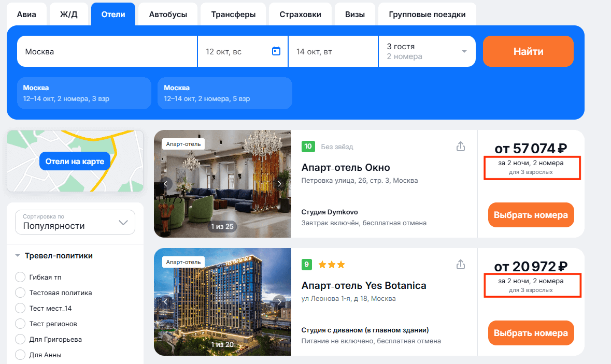This screenshot has width=611, height=364.
Task: Click the Москва destination input field
Action: tap(107, 51)
